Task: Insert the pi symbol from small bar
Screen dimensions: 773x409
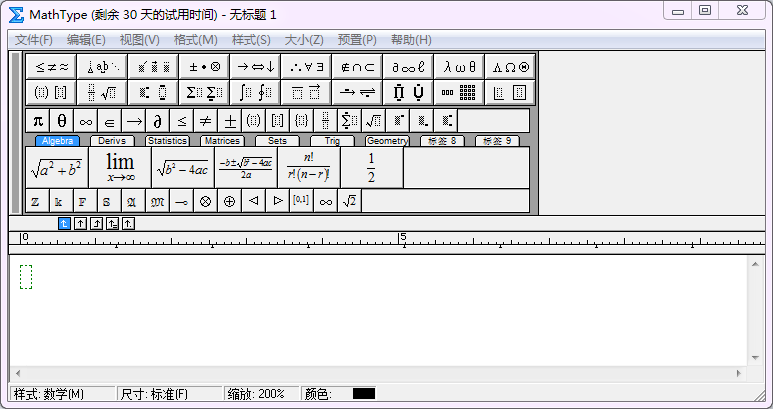Action: 38,121
